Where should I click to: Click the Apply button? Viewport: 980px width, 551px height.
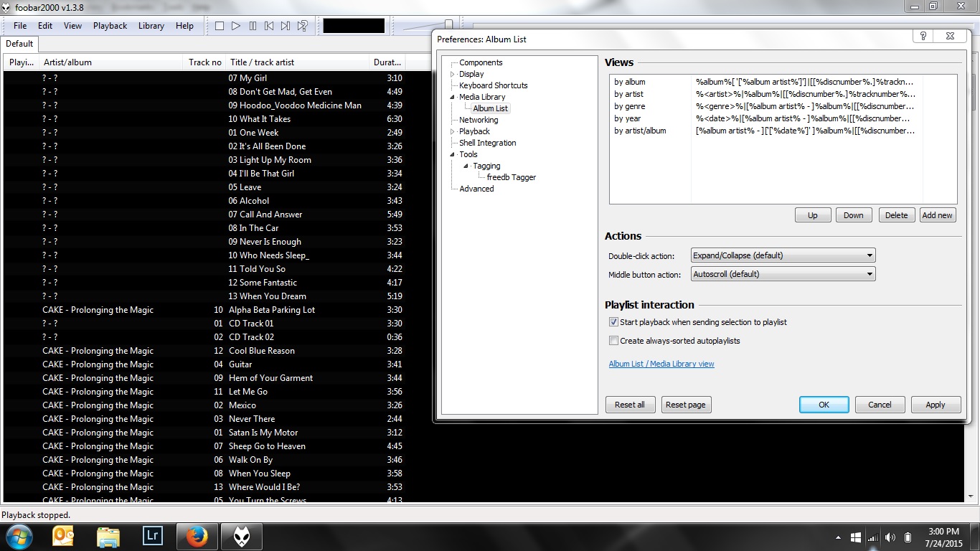(936, 405)
